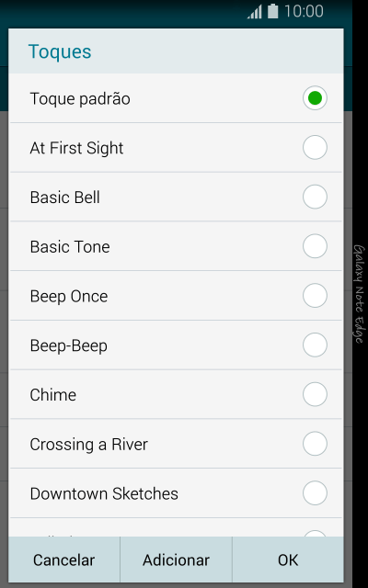Screen dimensions: 368x588
Task: Select the Beep-Beep radio button
Action: click(x=315, y=345)
